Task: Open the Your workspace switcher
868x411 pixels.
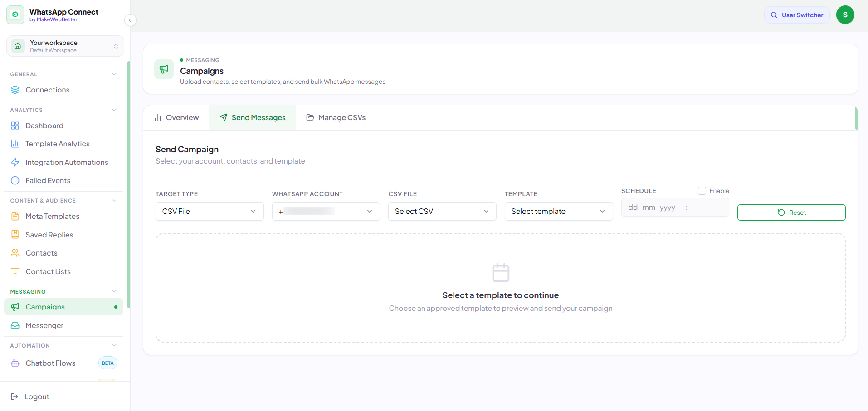Action: point(65,46)
